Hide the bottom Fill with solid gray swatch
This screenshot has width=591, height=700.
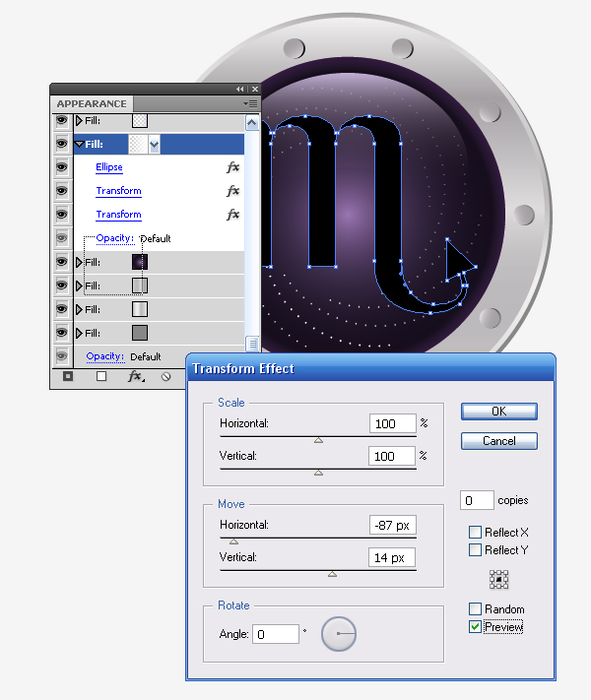point(62,333)
